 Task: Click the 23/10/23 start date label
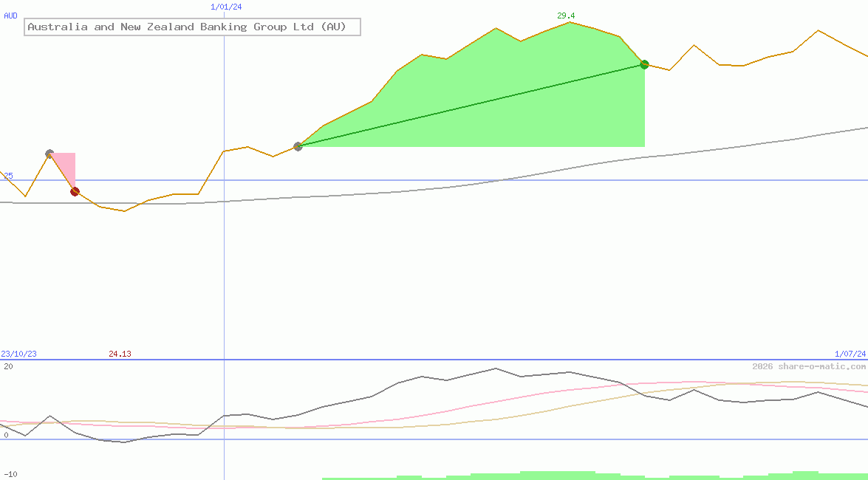click(x=18, y=354)
